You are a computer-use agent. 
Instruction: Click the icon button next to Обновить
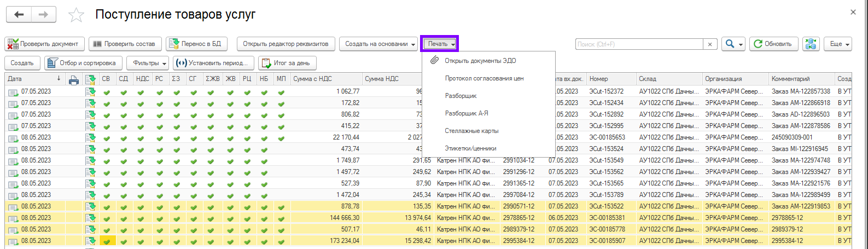811,44
